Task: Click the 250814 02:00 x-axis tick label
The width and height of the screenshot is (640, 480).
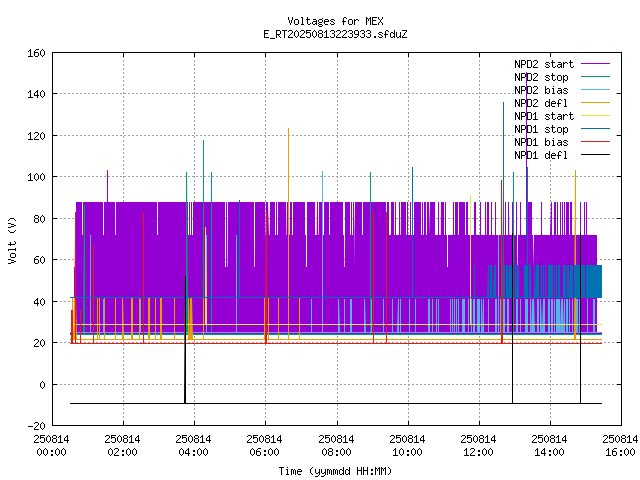Action: [x=122, y=446]
